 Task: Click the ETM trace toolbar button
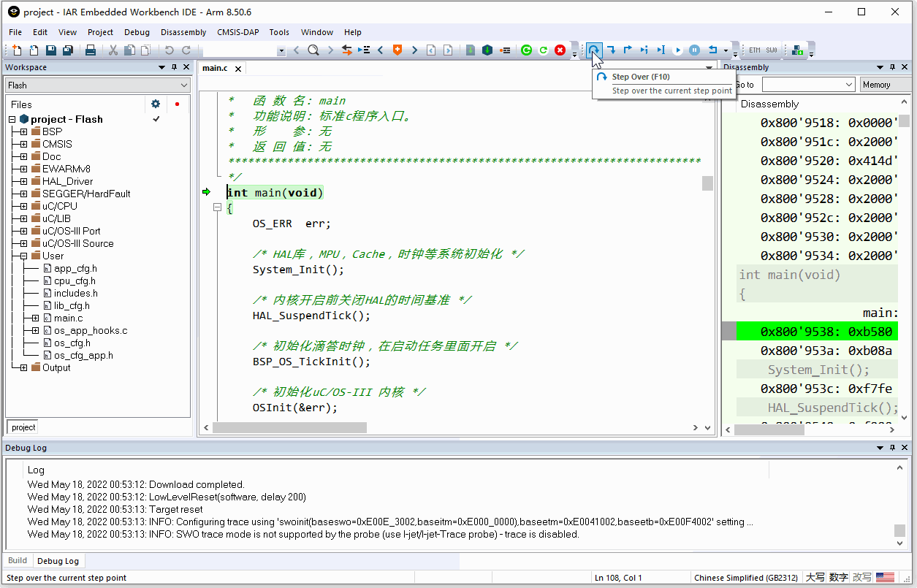point(755,50)
